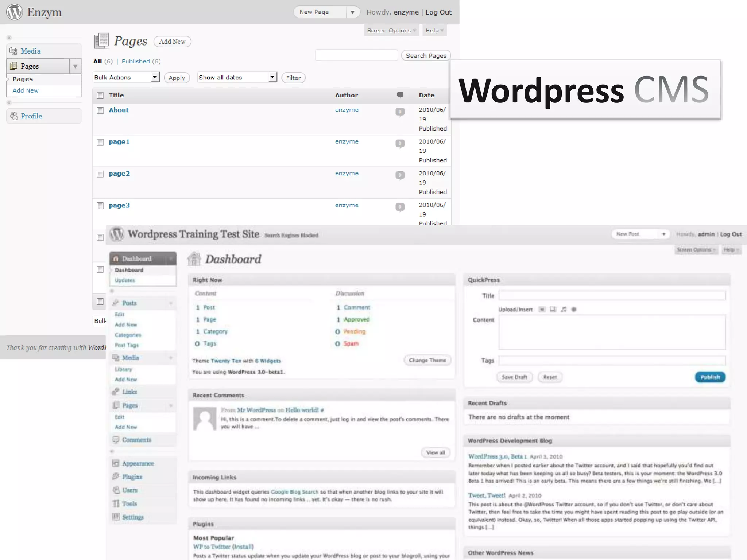This screenshot has height=560, width=747.
Task: Open the Bulk Actions dropdown
Action: point(127,77)
